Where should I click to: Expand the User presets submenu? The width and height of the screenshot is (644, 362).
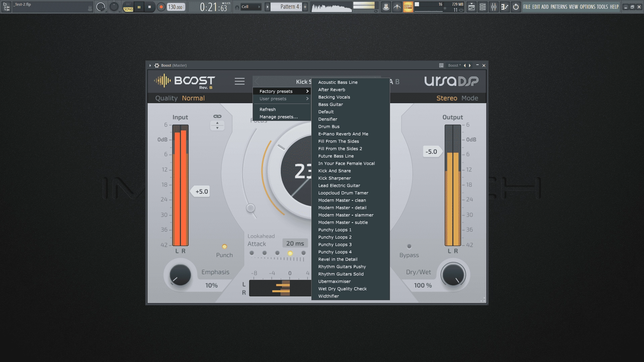(282, 99)
